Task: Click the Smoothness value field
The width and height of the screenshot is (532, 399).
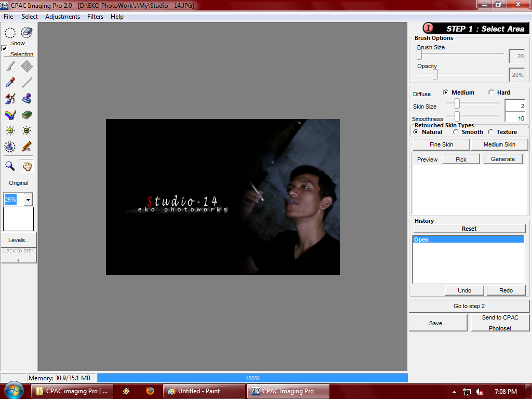Action: coord(515,117)
